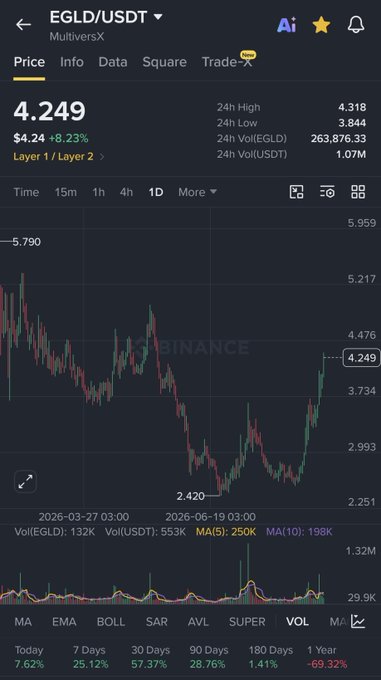Go back with the left arrow icon
This screenshot has height=680, width=381.
point(23,25)
